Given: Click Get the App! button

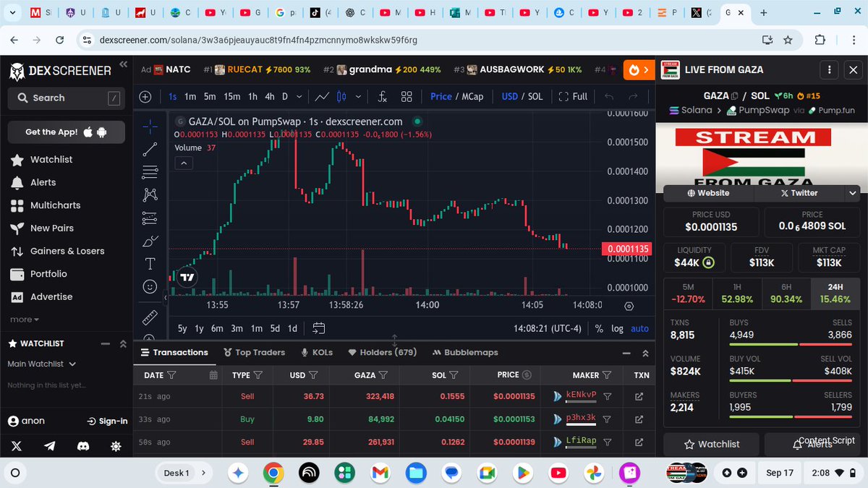Looking at the screenshot, I should click(67, 132).
